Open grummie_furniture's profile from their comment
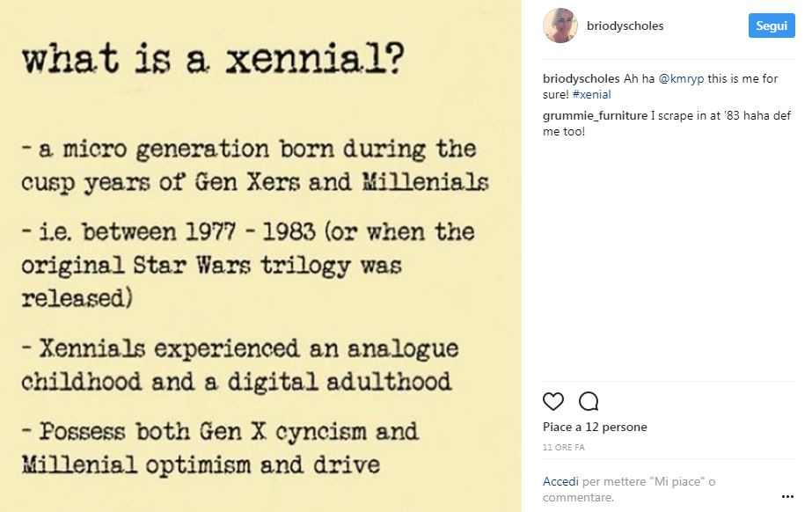 tap(595, 114)
